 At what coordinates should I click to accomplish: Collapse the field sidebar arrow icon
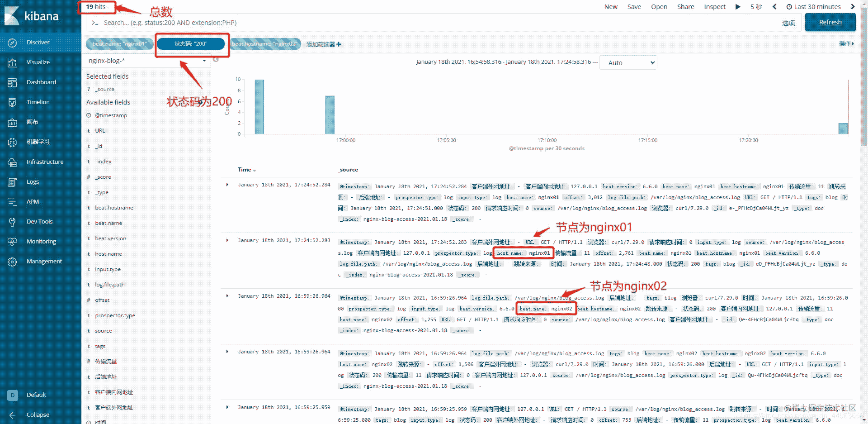point(216,60)
